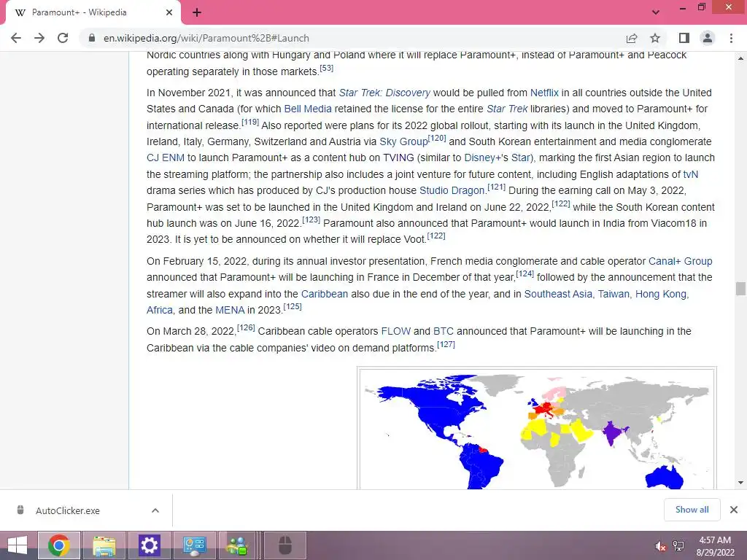Open the Africa link
Image resolution: width=747 pixels, height=560 pixels.
160,311
